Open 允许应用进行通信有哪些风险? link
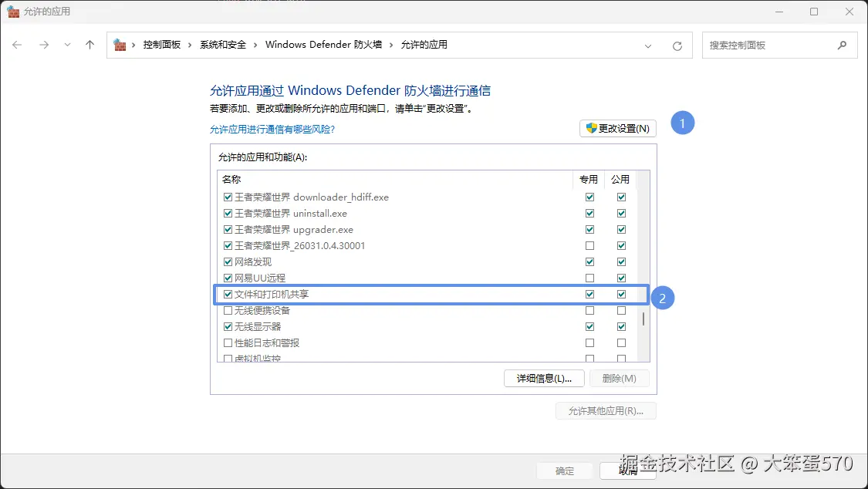Image resolution: width=868 pixels, height=489 pixels. tap(272, 130)
